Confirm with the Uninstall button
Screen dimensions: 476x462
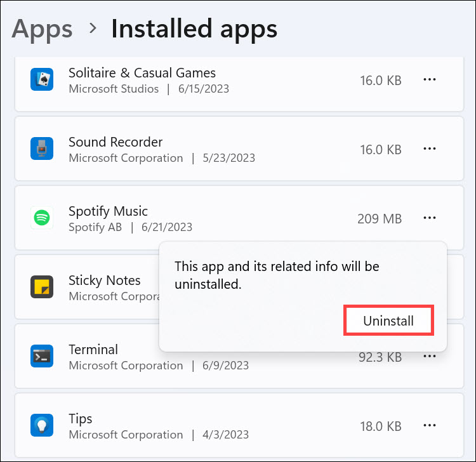tap(388, 321)
